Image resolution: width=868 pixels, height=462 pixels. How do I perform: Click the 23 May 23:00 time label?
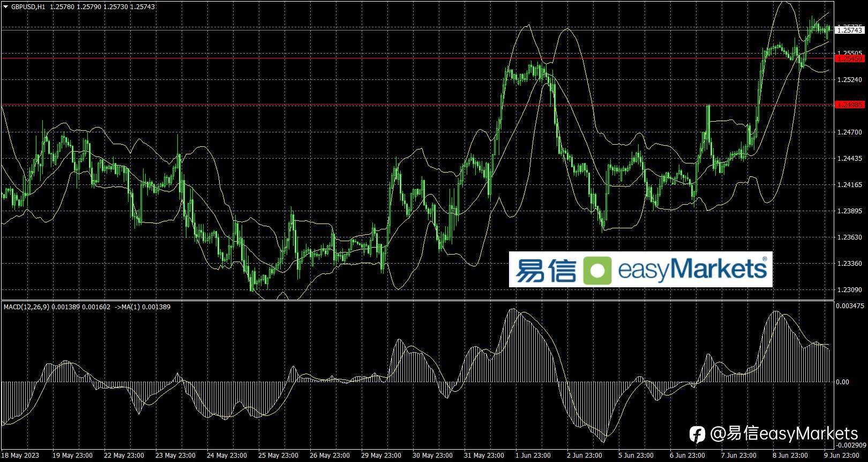click(175, 456)
